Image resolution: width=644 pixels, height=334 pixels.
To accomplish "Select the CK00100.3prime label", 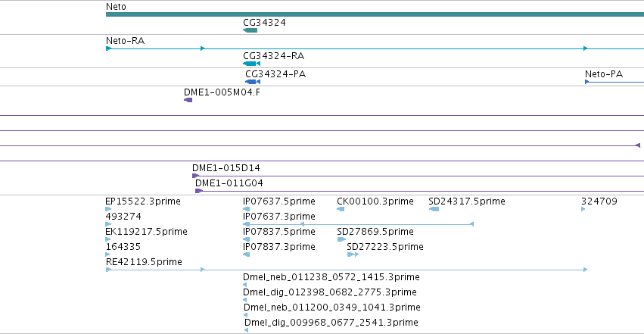I will coord(375,201).
